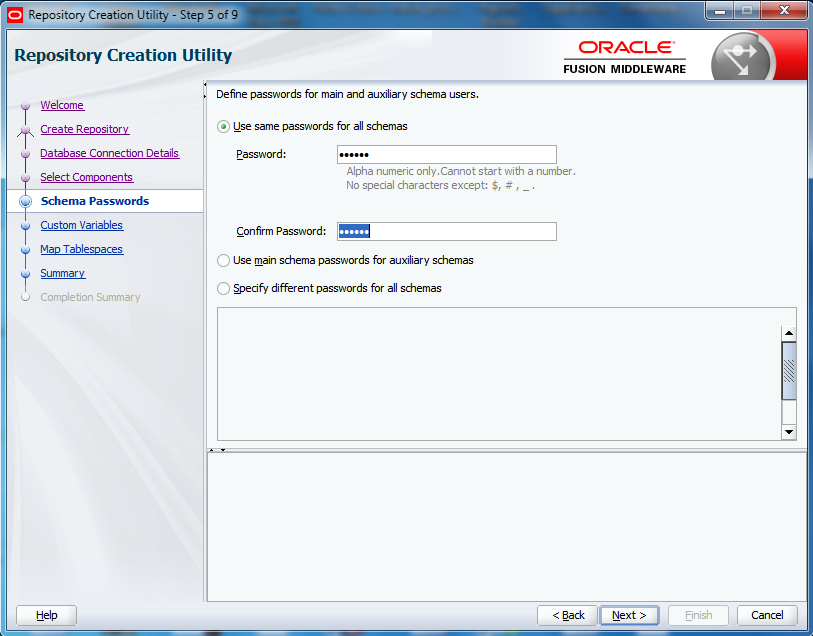Click schema table scrollbar up arrow

(789, 333)
